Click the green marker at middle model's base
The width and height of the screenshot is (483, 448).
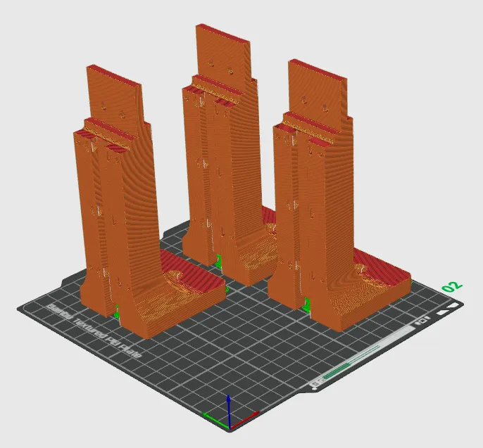[219, 261]
